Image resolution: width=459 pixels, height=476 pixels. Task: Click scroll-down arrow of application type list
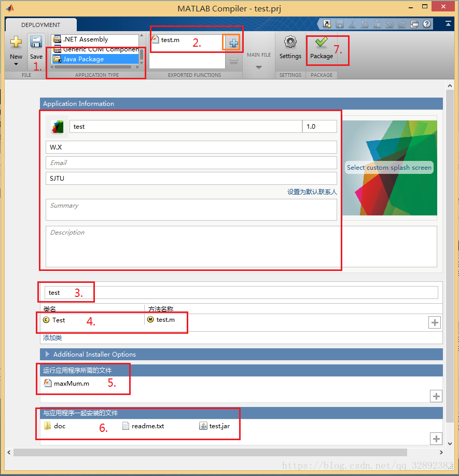142,63
